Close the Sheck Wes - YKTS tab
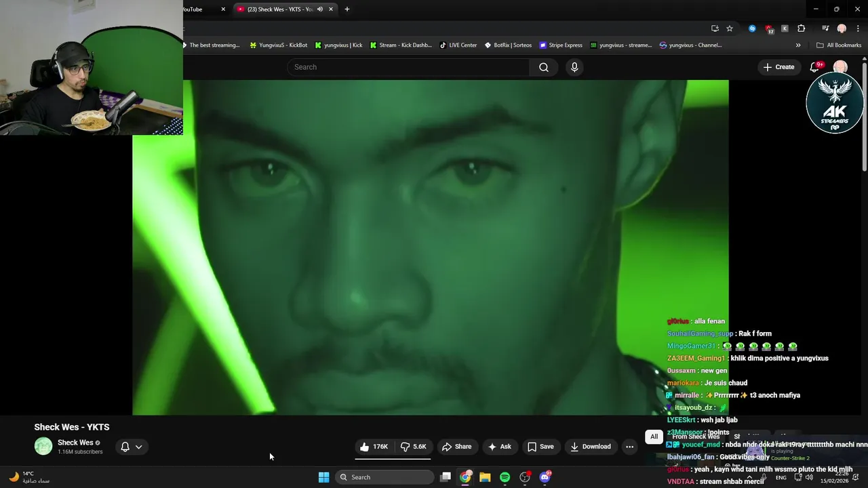 (331, 9)
